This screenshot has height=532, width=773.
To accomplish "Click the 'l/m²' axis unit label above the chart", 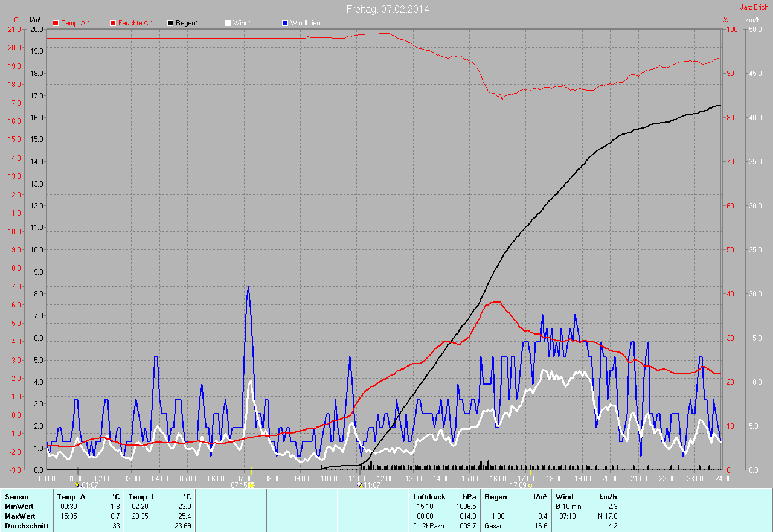I will click(35, 20).
